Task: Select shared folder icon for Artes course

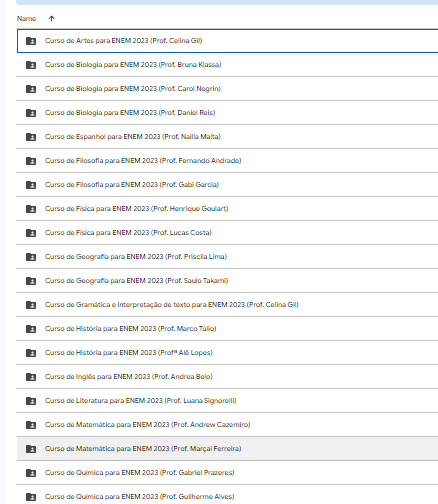Action: 31,41
